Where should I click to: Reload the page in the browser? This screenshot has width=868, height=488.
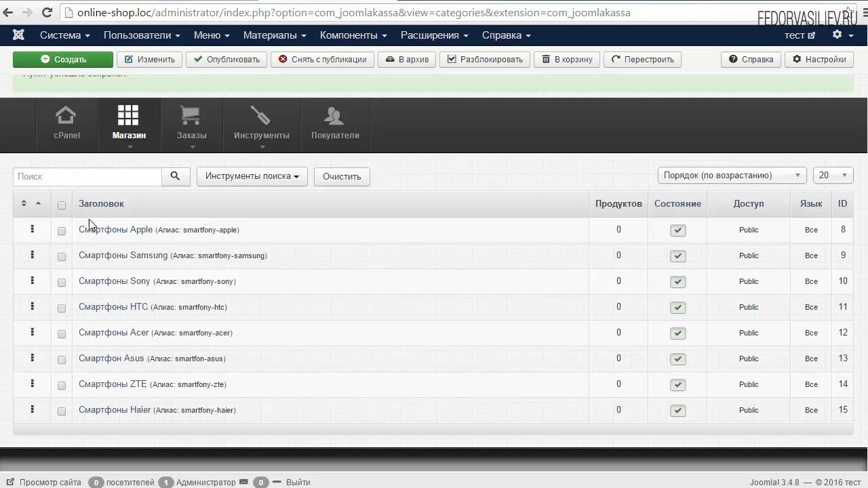click(x=47, y=13)
